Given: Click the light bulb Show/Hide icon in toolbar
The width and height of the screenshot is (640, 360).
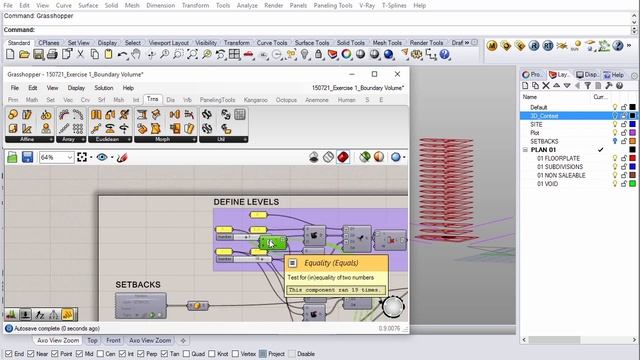Looking at the screenshot, I should 304,54.
